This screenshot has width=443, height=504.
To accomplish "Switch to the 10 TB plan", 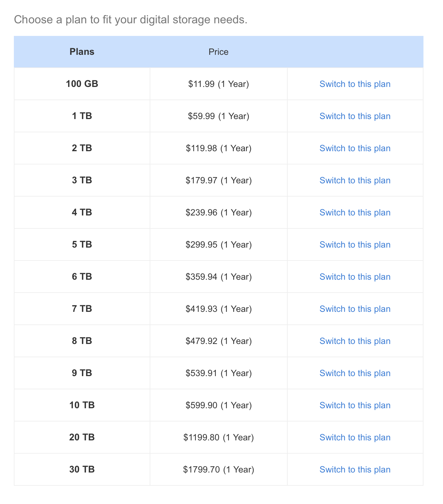I will pyautogui.click(x=355, y=405).
